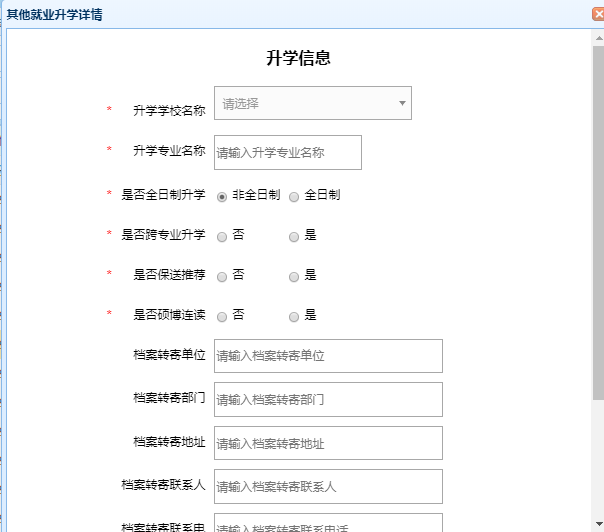Choose 否 for 是否保送推荐

pyautogui.click(x=222, y=277)
